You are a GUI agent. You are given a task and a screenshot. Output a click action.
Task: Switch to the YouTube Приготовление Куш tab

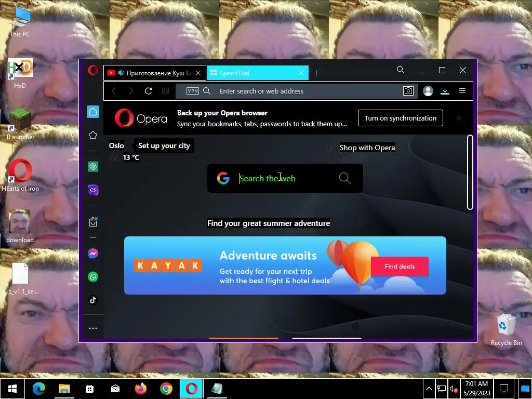click(155, 73)
